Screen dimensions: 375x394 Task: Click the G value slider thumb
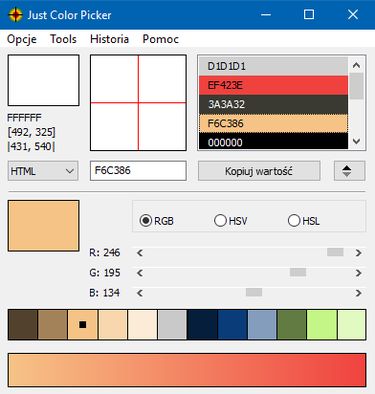[x=298, y=272]
